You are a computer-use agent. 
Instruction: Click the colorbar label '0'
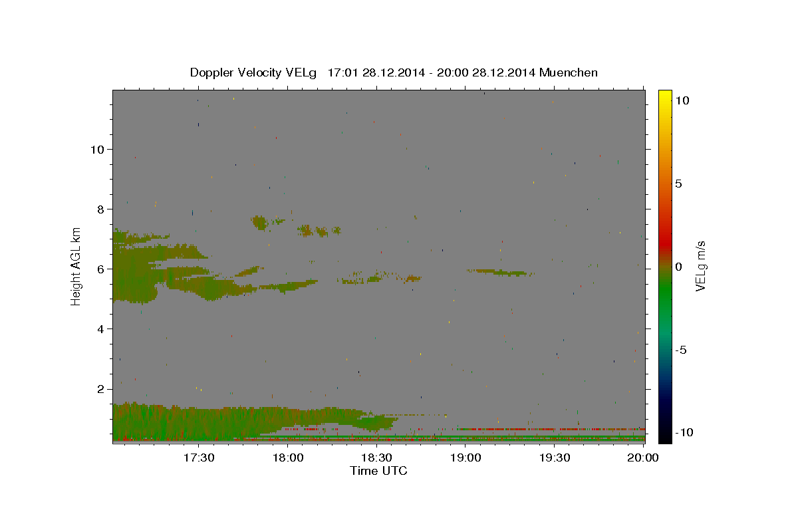(678, 267)
